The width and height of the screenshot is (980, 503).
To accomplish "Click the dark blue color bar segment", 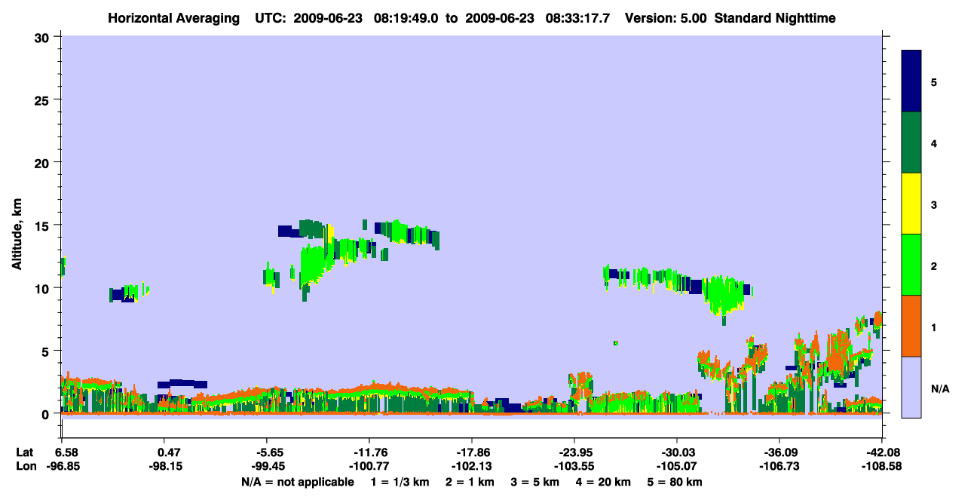I will click(911, 81).
